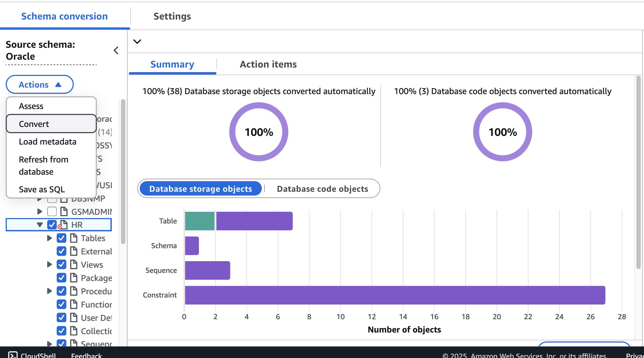Open the Feedback link in footer
644x358 pixels.
(x=87, y=355)
